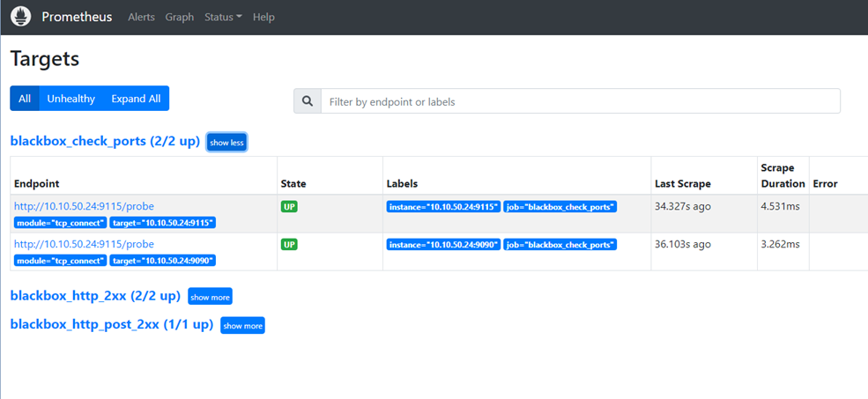868x399 pixels.
Task: Toggle Expand All target groups
Action: pos(137,99)
